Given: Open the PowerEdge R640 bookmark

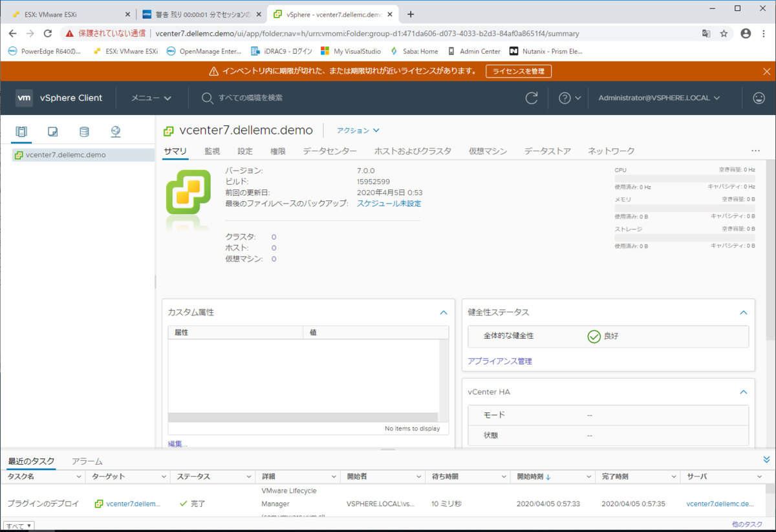Looking at the screenshot, I should (x=44, y=51).
